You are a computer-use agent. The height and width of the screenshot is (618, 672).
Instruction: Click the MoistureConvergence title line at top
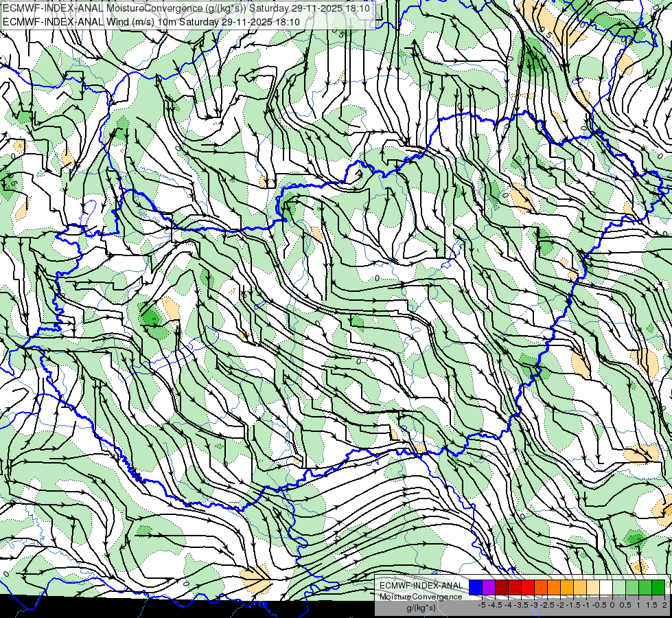[187, 8]
